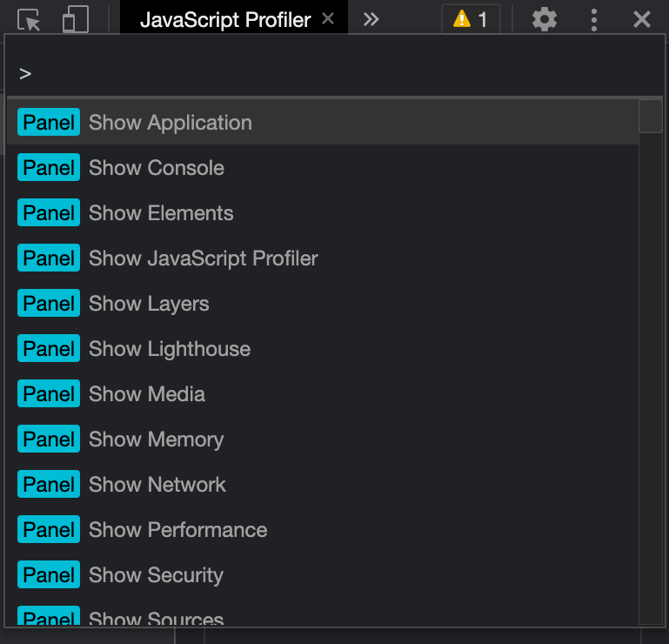Activate the inspect element picker icon
The image size is (669, 644).
tap(29, 20)
